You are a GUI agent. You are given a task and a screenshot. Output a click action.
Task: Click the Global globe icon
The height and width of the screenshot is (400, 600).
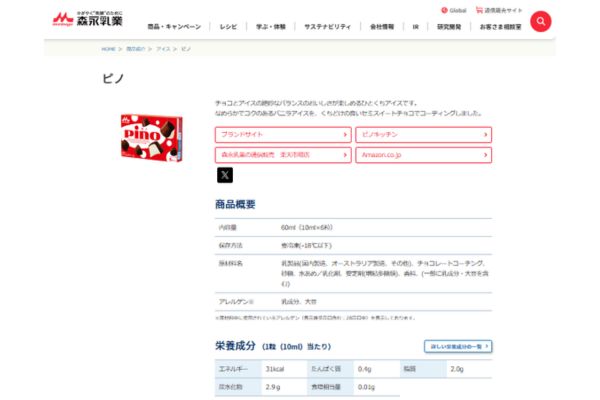(443, 10)
